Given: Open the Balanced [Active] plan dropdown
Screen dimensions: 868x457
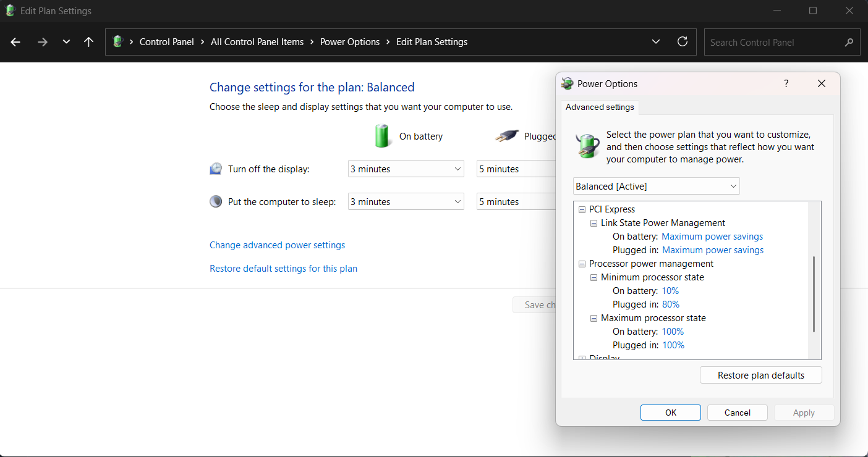Looking at the screenshot, I should click(x=656, y=186).
